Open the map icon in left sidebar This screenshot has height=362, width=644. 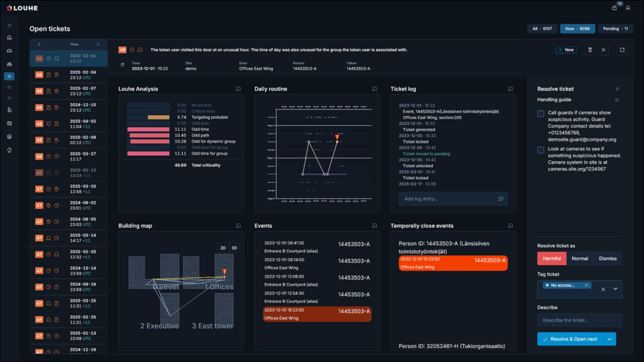coord(9,123)
